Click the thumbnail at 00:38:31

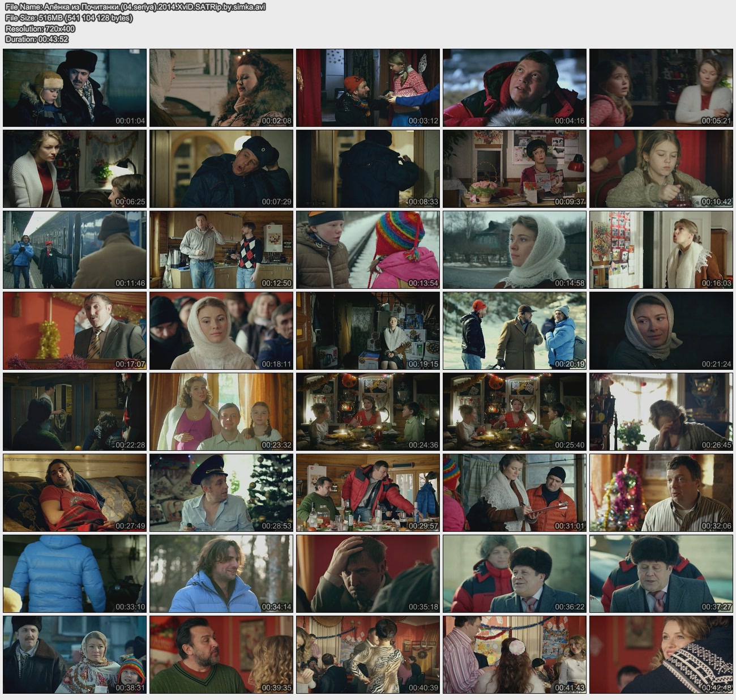click(x=75, y=655)
